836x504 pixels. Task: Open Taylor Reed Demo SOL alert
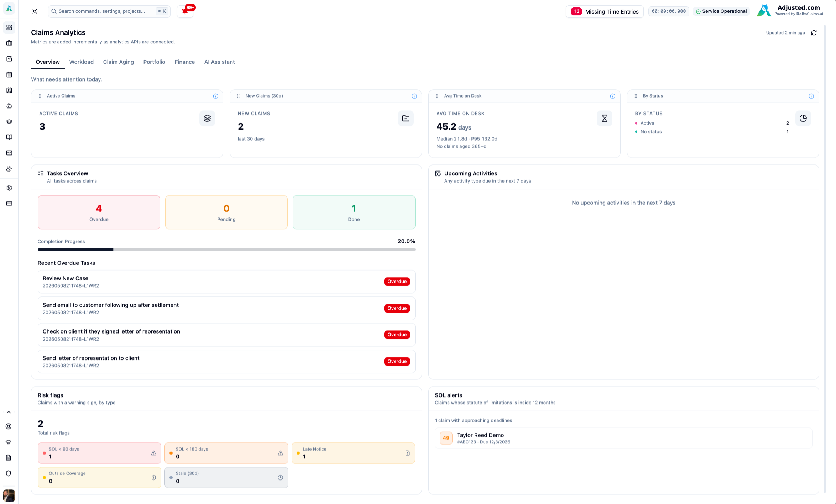click(623, 438)
